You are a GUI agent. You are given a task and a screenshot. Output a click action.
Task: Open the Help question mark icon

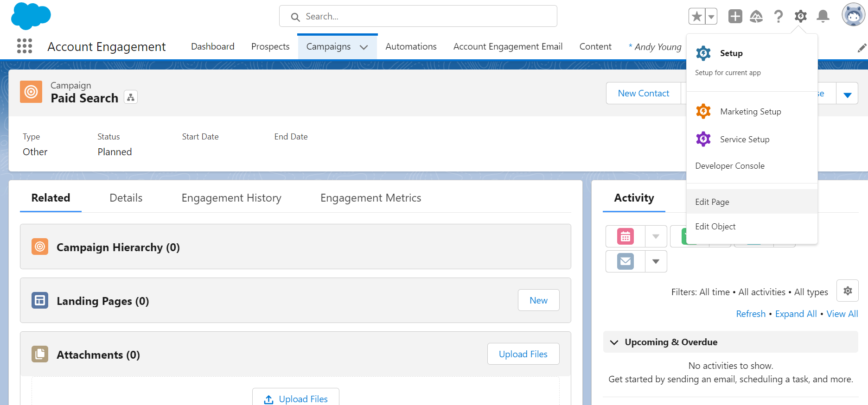[779, 17]
